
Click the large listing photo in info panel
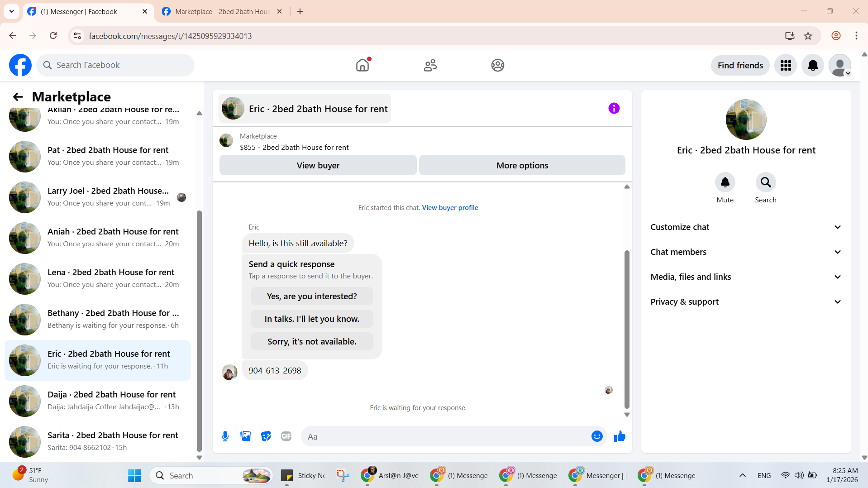(x=746, y=120)
